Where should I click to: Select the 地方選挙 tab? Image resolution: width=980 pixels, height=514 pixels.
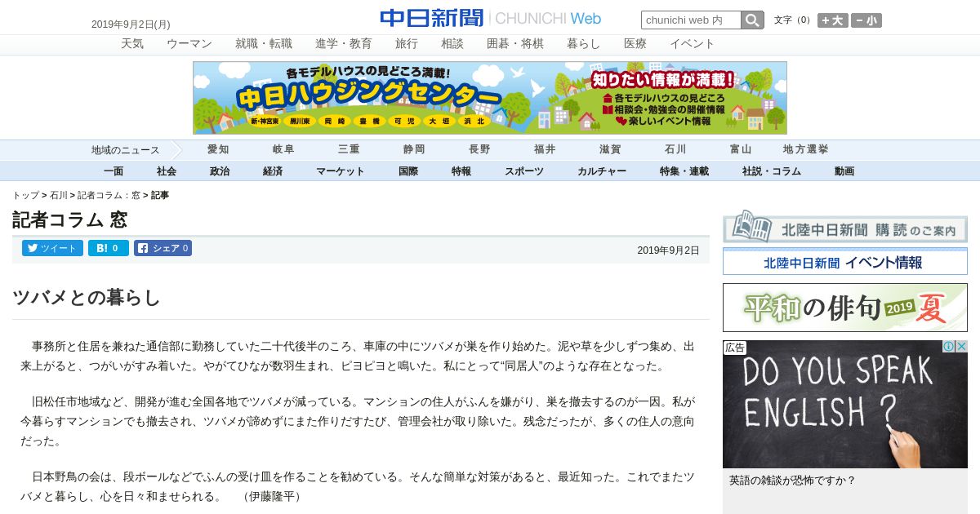(x=806, y=150)
